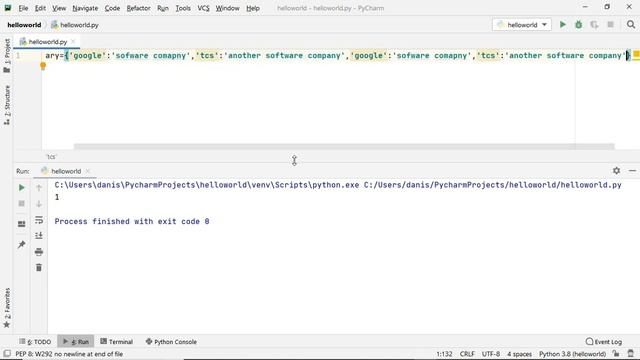Start debugging with the bug icon

pos(578,25)
